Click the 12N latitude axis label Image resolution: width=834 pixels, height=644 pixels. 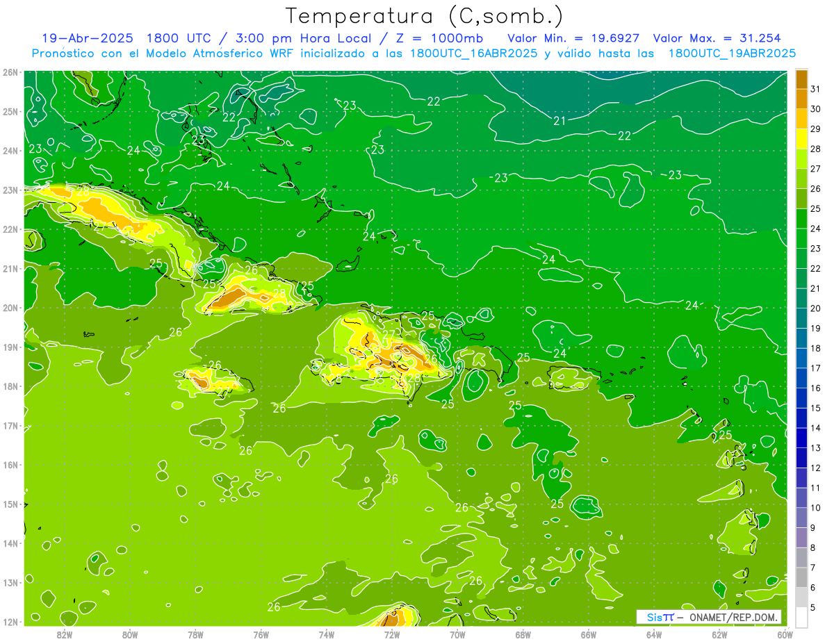[10, 622]
